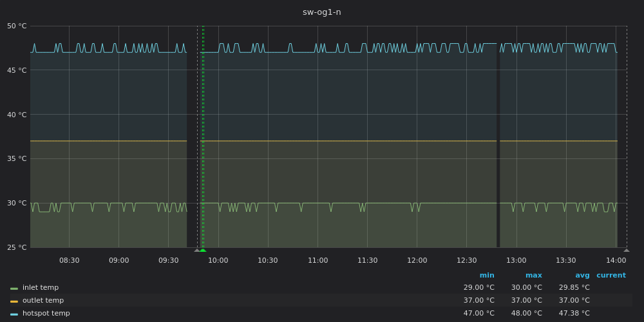Click the hotspot temp max value 48.00 °C

coord(526,314)
